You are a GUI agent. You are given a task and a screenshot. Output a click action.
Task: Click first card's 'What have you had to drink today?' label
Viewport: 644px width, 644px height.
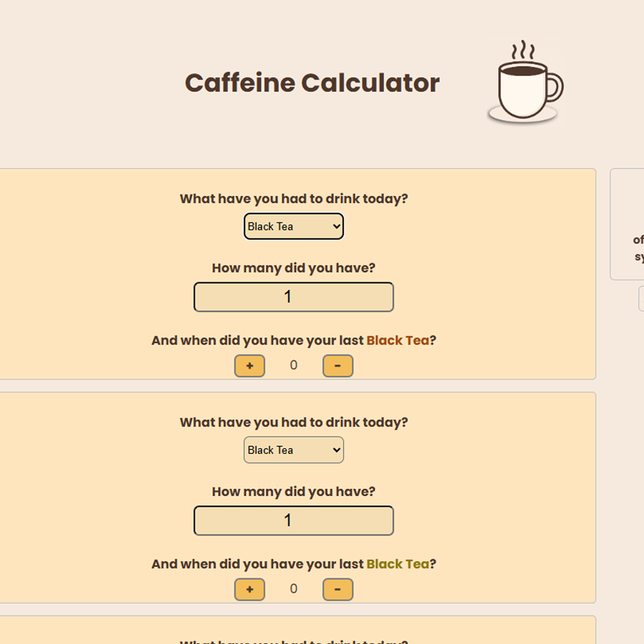[293, 199]
